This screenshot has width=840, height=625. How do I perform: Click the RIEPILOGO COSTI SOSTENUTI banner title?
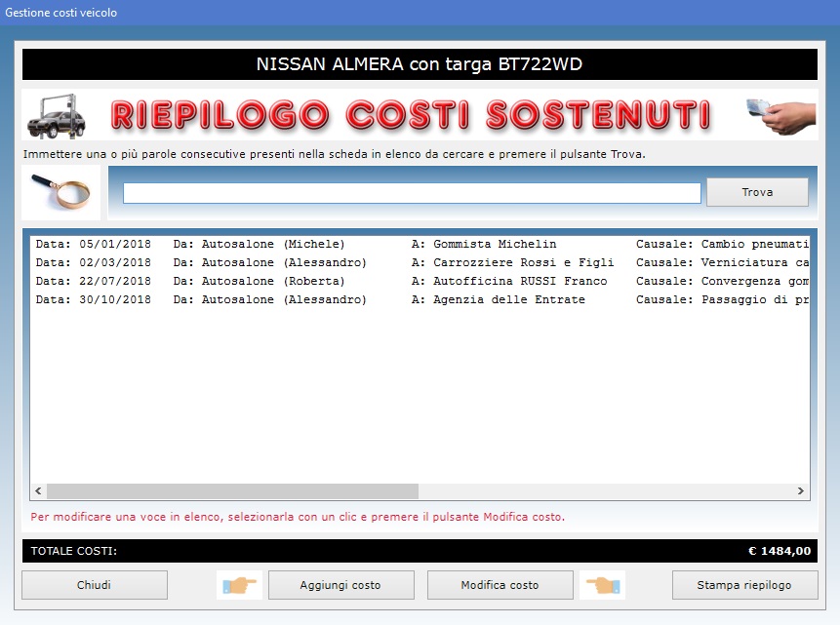tap(411, 115)
